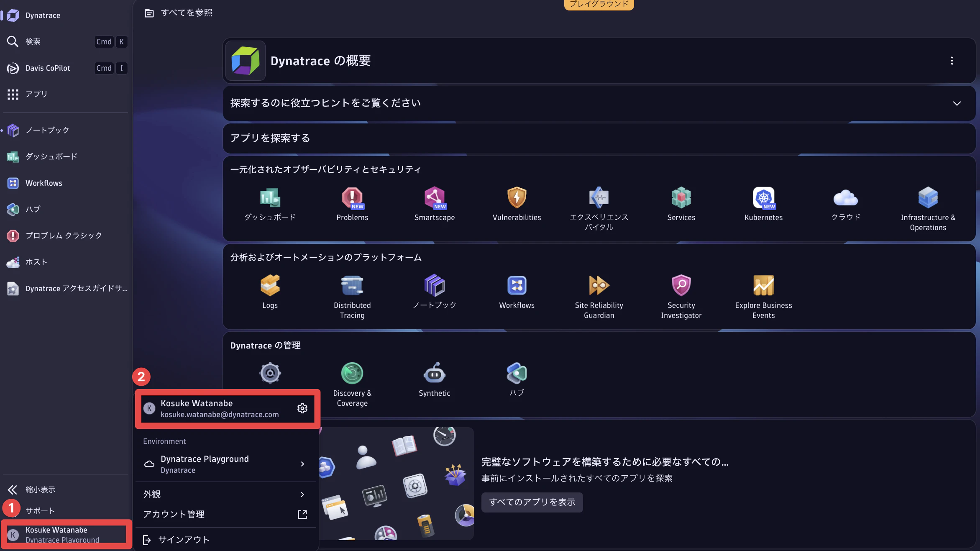Go to Workflows in the sidebar
The width and height of the screenshot is (980, 551).
point(65,183)
